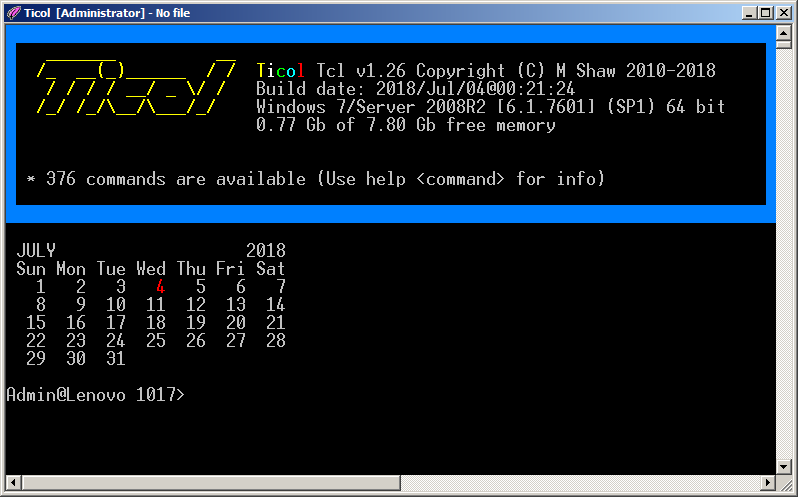The width and height of the screenshot is (798, 497).
Task: Click the 'Wed' column header
Action: [151, 269]
